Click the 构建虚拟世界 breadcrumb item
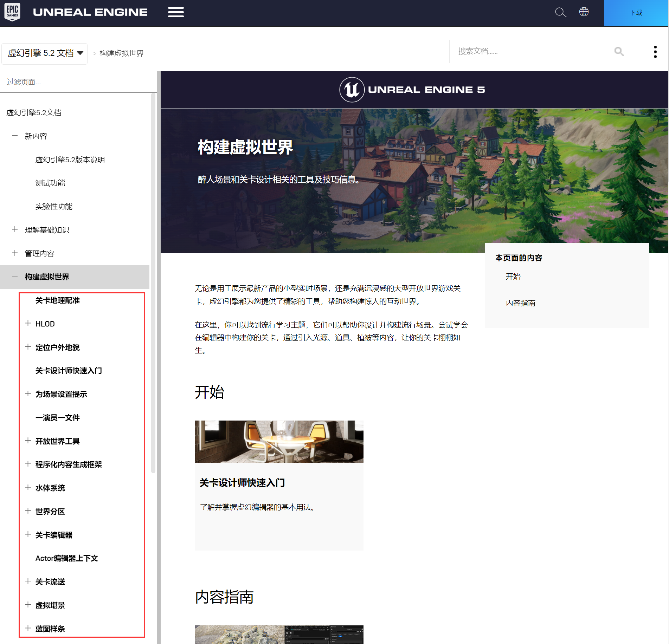Image resolution: width=669 pixels, height=644 pixels. (121, 53)
